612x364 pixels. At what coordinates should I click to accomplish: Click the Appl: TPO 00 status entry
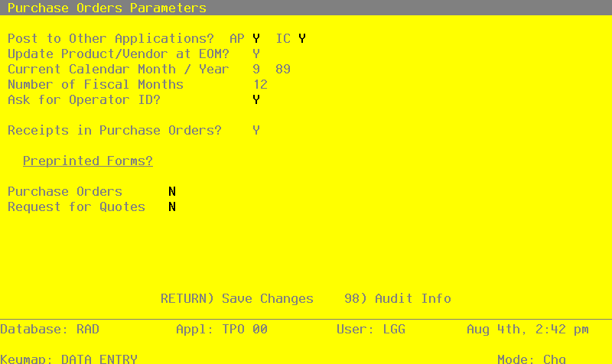click(x=222, y=330)
